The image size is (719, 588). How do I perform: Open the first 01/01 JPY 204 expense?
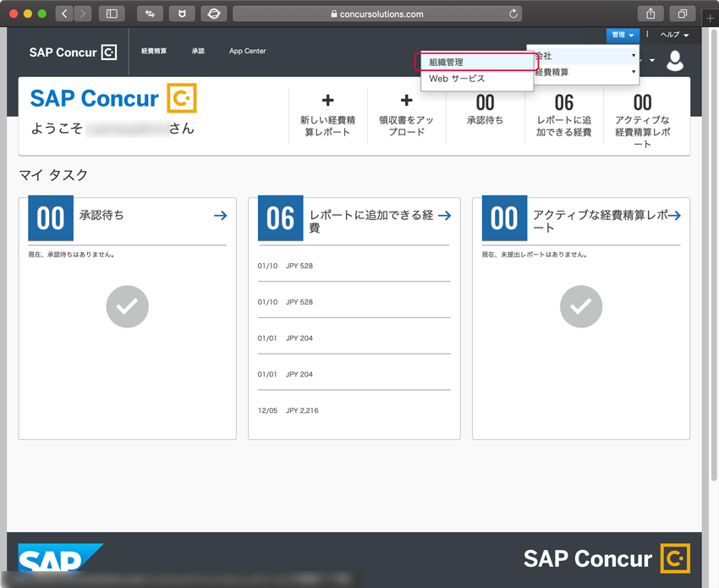(354, 338)
